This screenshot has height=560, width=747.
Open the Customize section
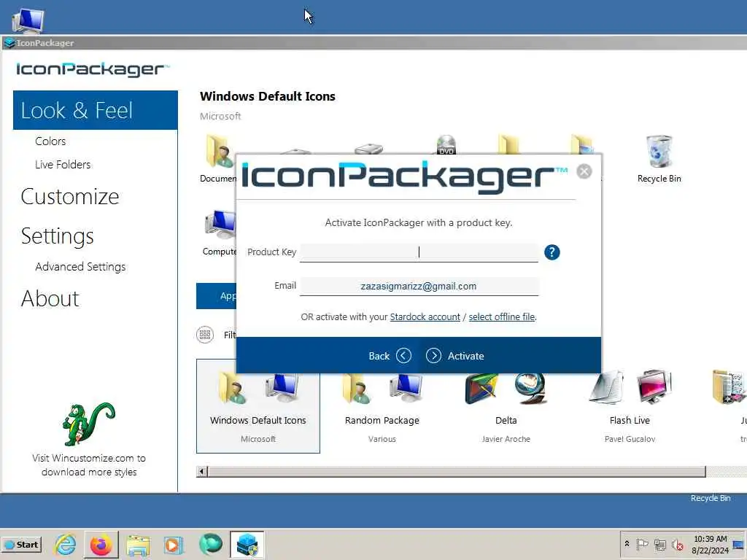coord(70,197)
